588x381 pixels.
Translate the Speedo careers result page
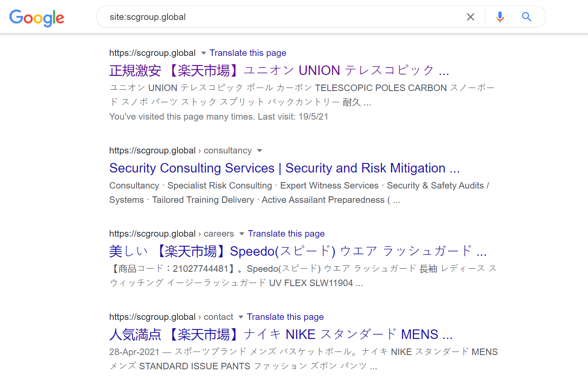[x=286, y=234]
